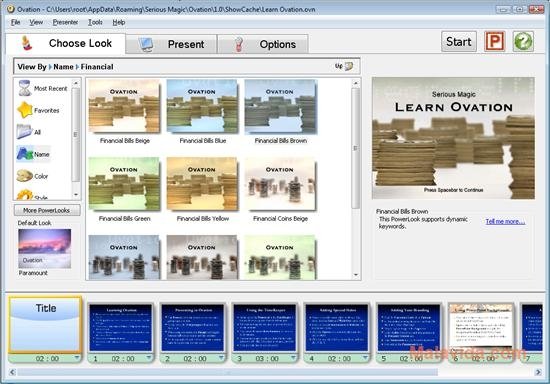The image size is (550, 384).
Task: Select the All looks folder icon
Action: (x=24, y=132)
